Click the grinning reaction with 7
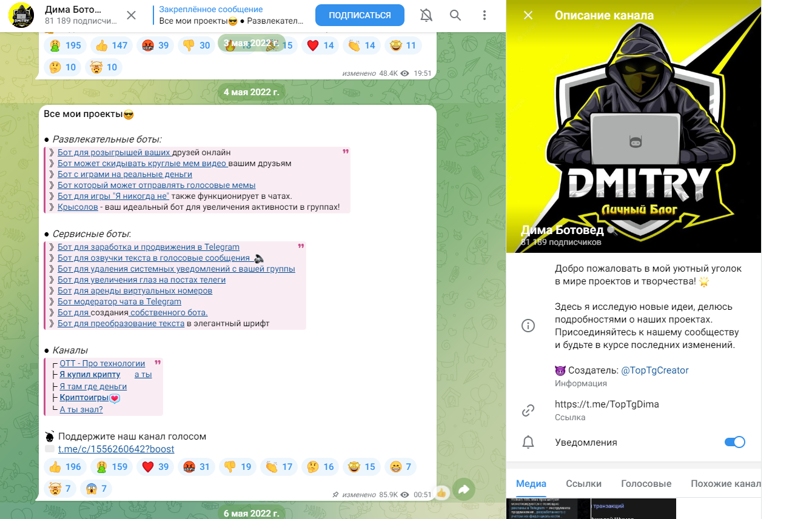Viewport: 812px width, 519px height. coord(400,467)
